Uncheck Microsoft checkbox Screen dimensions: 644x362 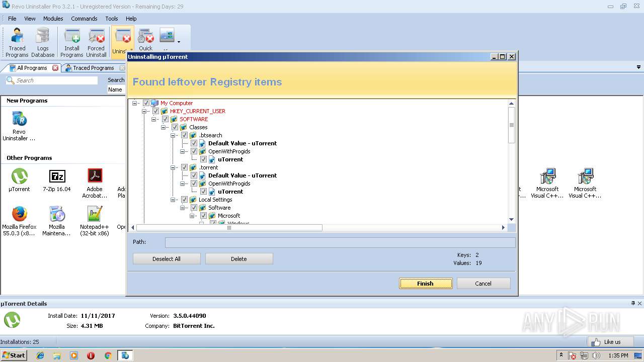pos(203,216)
